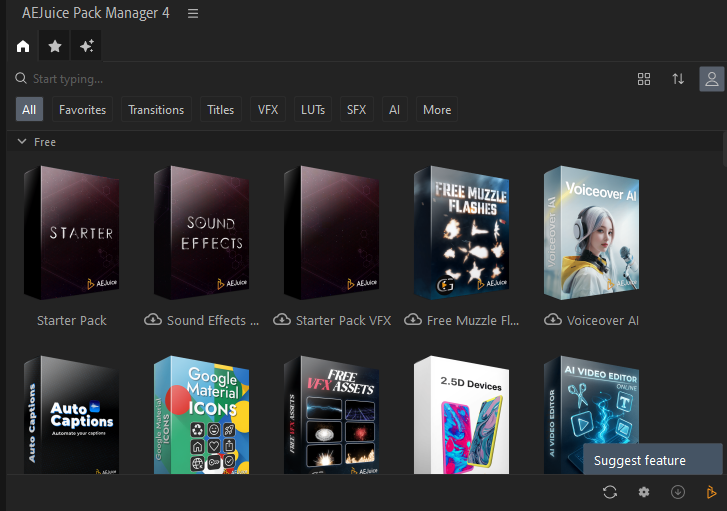Go to the Home tab icon
Image resolution: width=727 pixels, height=511 pixels.
[23, 46]
